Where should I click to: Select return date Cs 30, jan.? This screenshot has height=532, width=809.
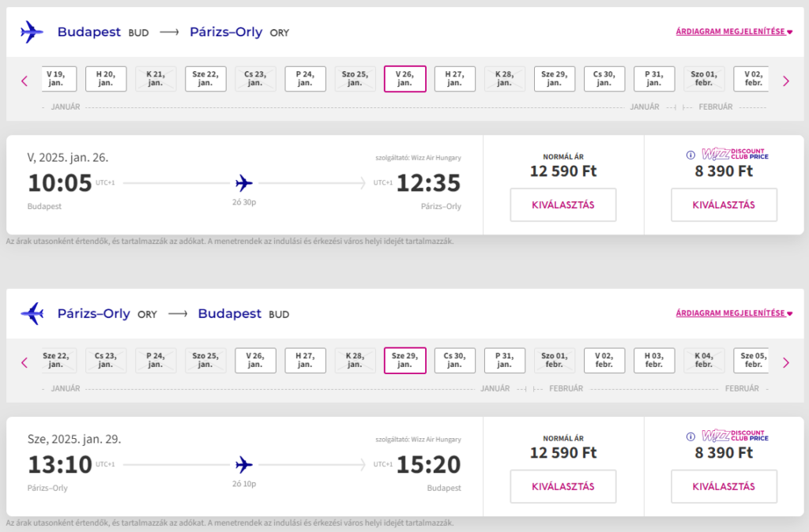[x=454, y=361]
